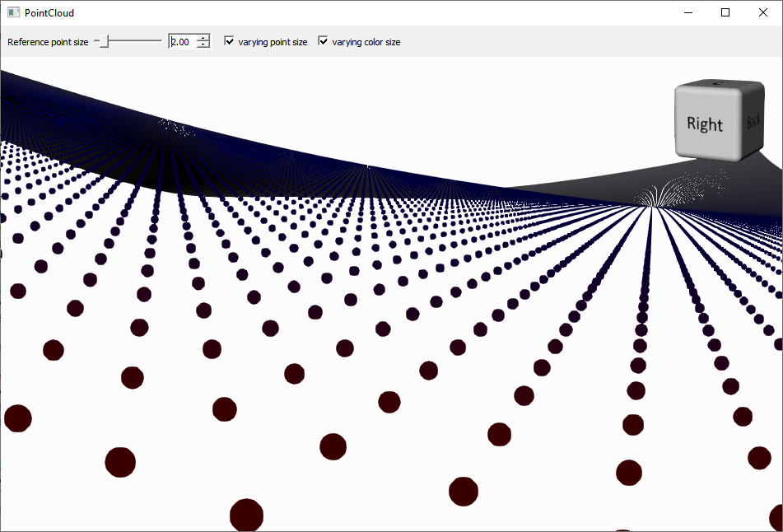Click the reference point size slider handle
This screenshot has width=783, height=532.
[x=104, y=41]
